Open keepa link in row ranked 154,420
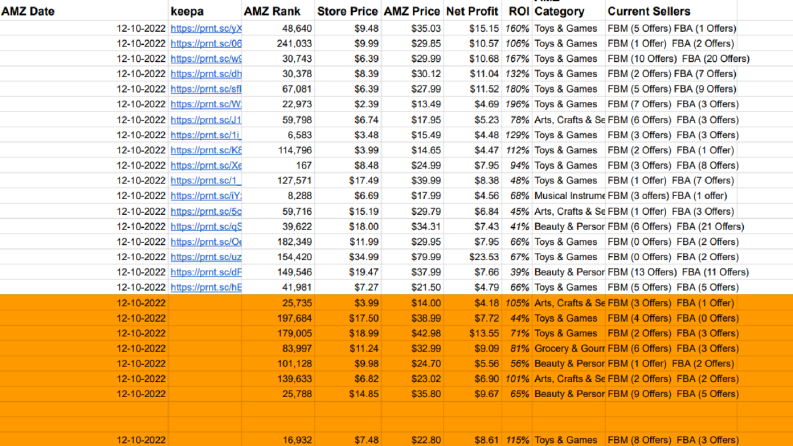The height and width of the screenshot is (446, 793). [206, 257]
